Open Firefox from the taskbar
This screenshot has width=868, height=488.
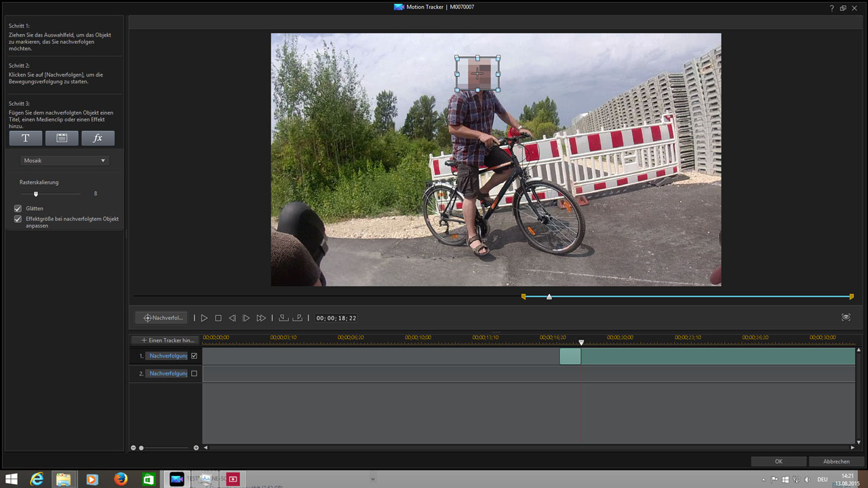tap(121, 479)
